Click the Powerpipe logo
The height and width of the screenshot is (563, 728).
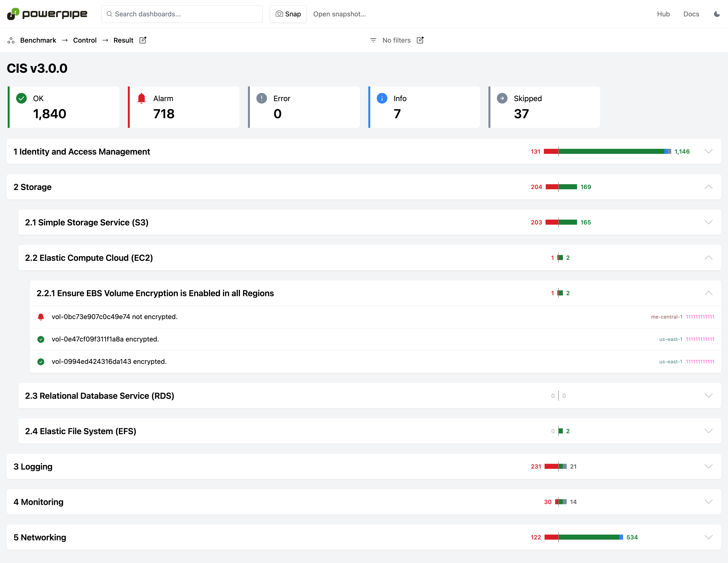[x=47, y=14]
